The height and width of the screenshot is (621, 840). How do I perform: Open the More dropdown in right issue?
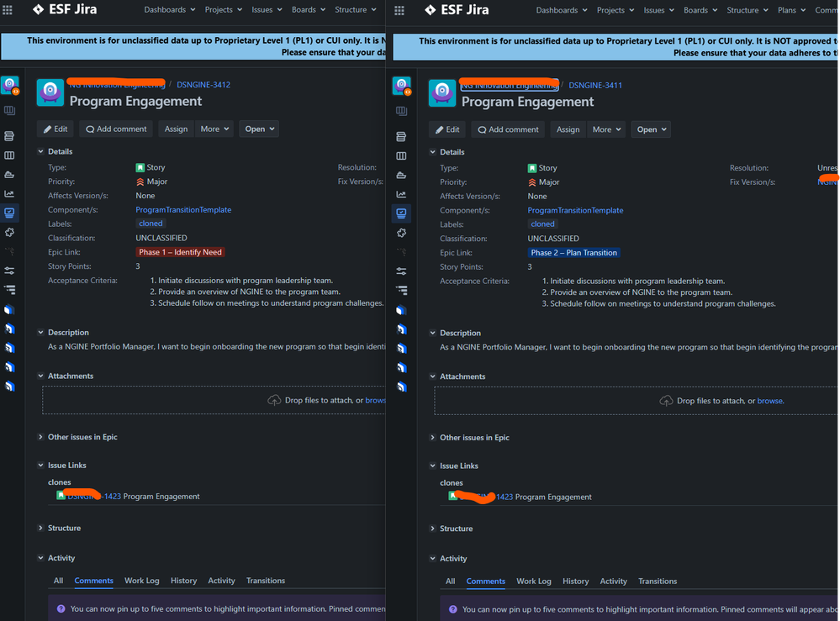coord(606,129)
